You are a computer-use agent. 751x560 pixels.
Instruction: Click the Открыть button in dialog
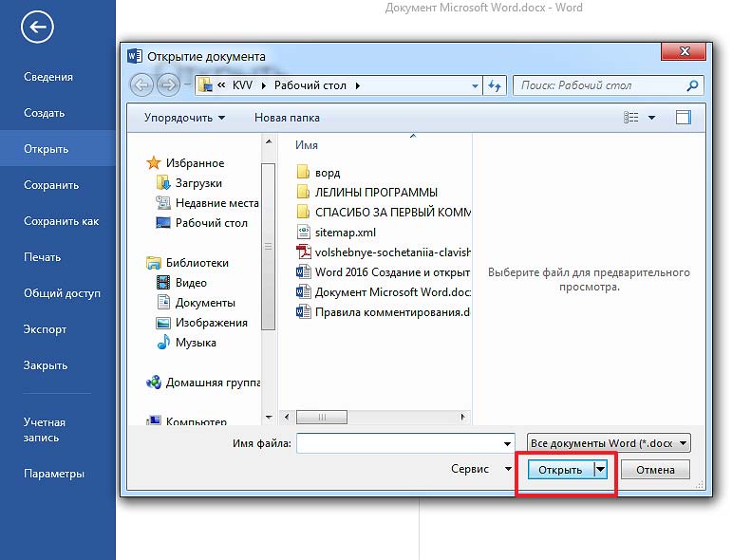pyautogui.click(x=560, y=470)
